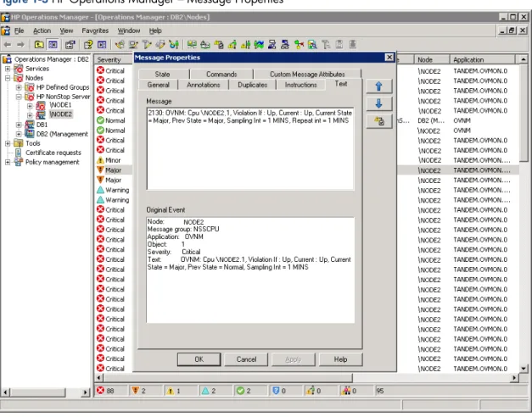
Task: Click the green map view toolbar icon
Action: (259, 44)
